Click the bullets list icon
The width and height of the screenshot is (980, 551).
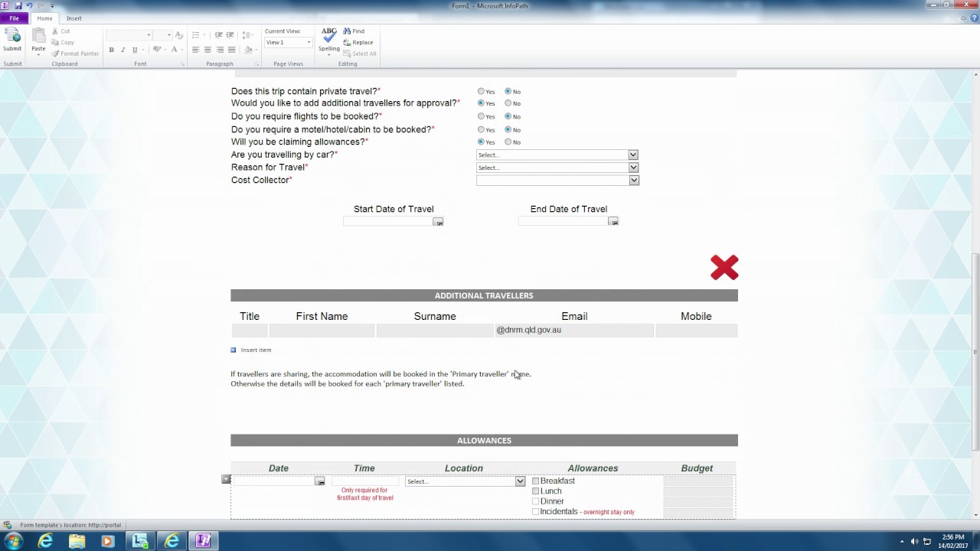click(x=195, y=35)
